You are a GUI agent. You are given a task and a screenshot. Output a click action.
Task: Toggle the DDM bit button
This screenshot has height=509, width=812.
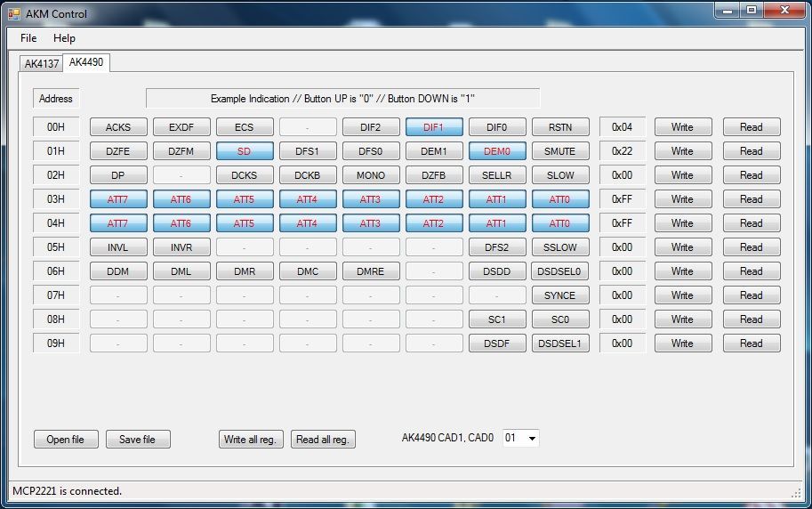point(118,271)
